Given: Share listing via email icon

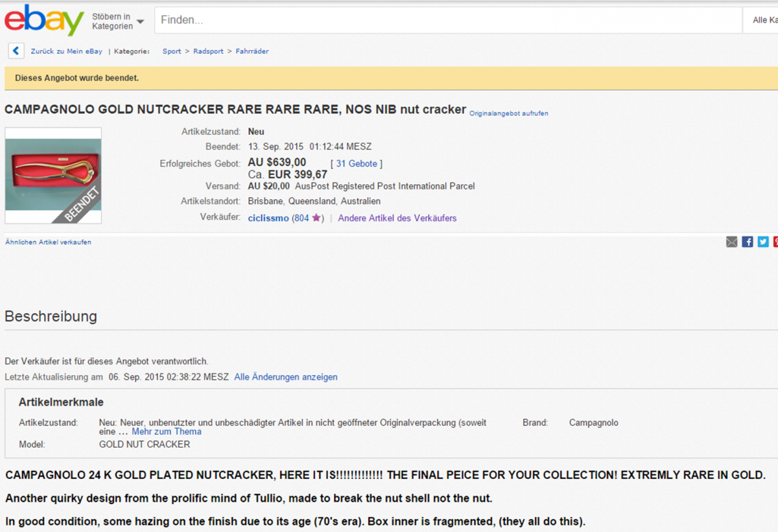Looking at the screenshot, I should (x=732, y=242).
